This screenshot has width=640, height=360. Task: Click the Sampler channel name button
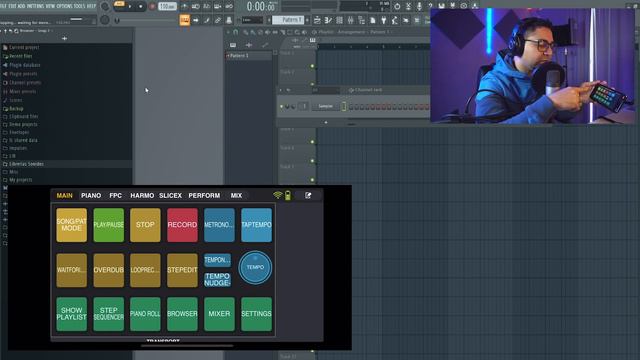click(325, 107)
